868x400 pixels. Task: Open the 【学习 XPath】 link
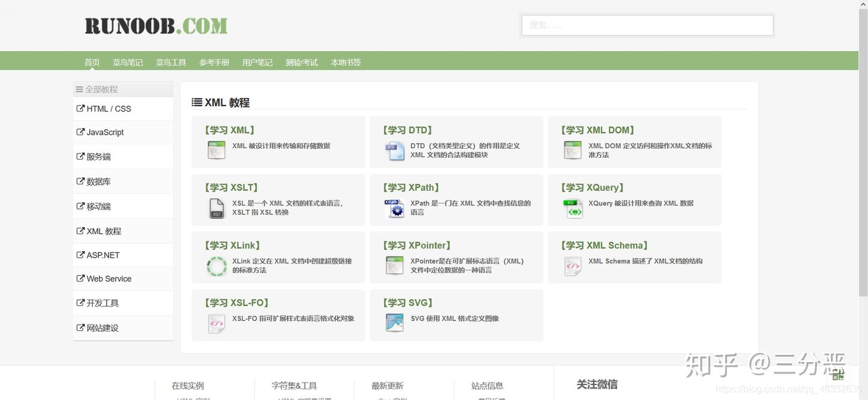(411, 188)
